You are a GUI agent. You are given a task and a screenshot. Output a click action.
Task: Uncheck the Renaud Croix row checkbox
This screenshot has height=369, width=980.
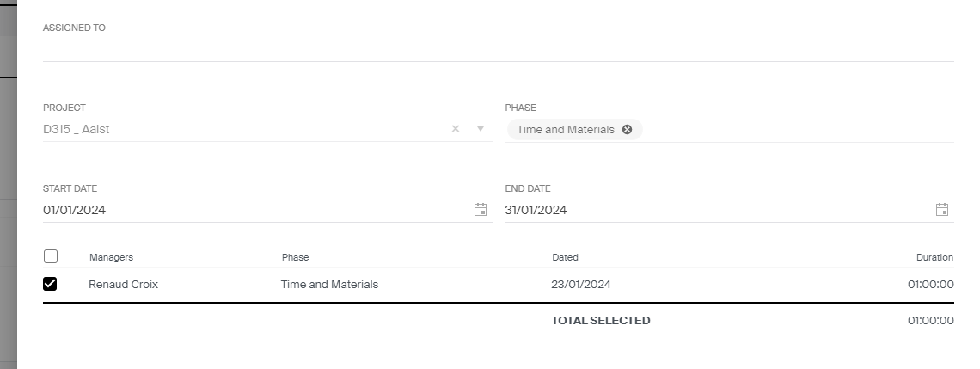click(50, 284)
